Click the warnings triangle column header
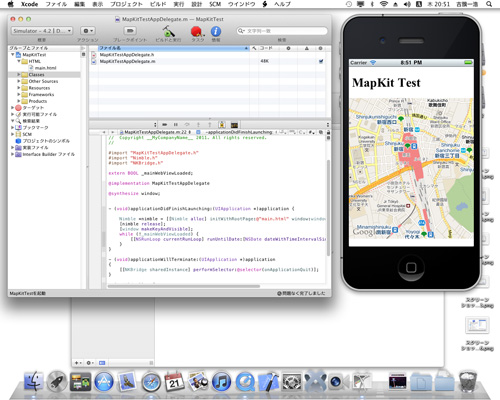This screenshot has width=500, height=400. [x=307, y=48]
